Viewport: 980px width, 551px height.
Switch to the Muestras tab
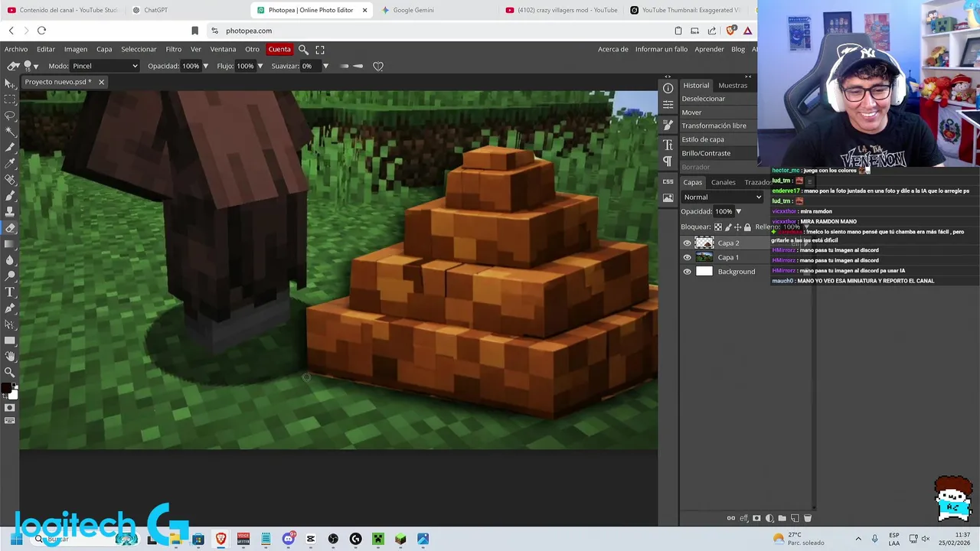(x=733, y=85)
